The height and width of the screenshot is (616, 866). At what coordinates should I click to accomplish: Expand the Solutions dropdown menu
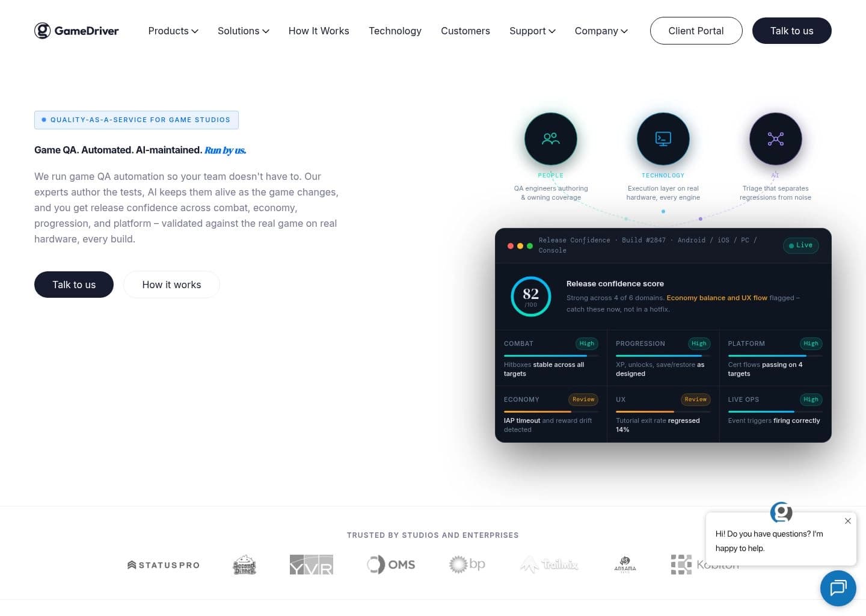pyautogui.click(x=244, y=31)
